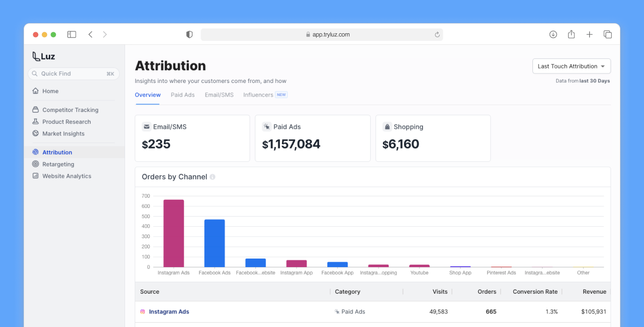Click the Home sidebar link

(x=50, y=91)
